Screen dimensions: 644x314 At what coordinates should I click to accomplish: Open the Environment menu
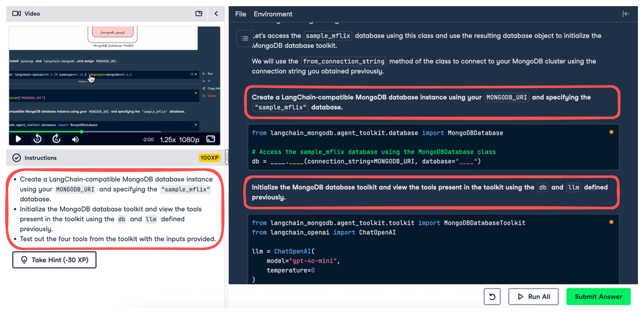(273, 14)
